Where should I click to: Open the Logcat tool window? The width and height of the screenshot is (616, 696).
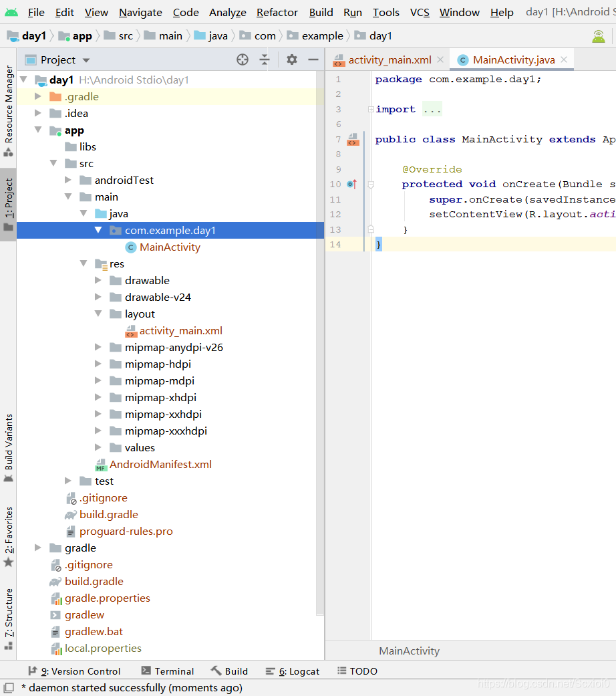tap(293, 671)
